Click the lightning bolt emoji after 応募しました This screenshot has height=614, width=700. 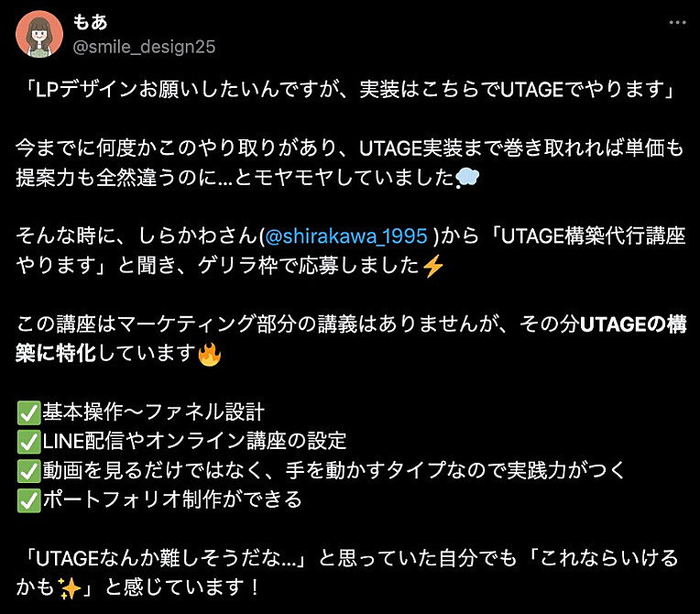[432, 266]
